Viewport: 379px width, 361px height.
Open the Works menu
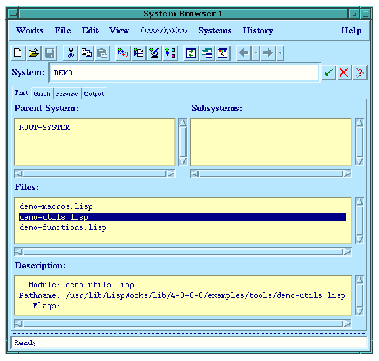pyautogui.click(x=30, y=30)
